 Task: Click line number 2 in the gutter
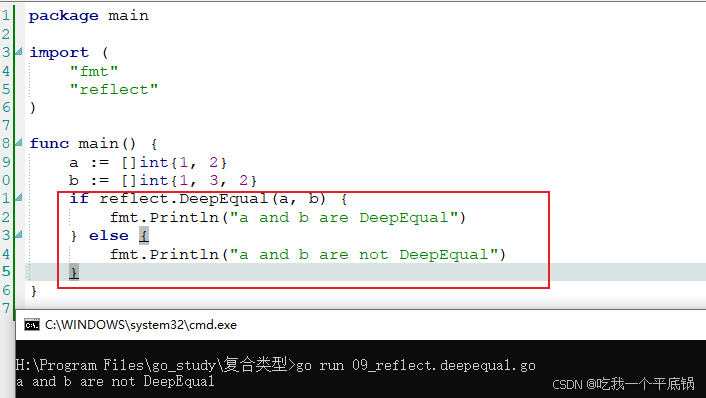[6, 34]
